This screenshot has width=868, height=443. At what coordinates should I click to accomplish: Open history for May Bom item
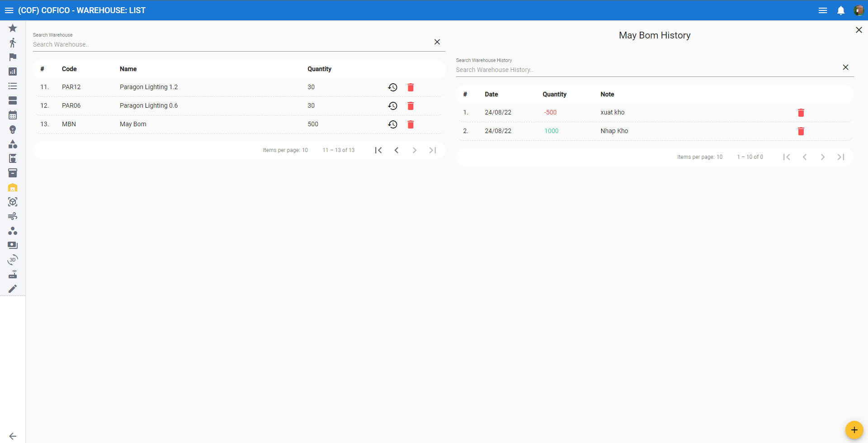coord(392,124)
